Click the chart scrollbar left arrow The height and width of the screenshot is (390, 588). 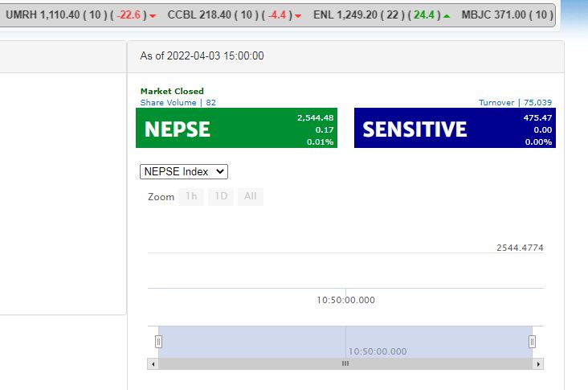point(153,364)
